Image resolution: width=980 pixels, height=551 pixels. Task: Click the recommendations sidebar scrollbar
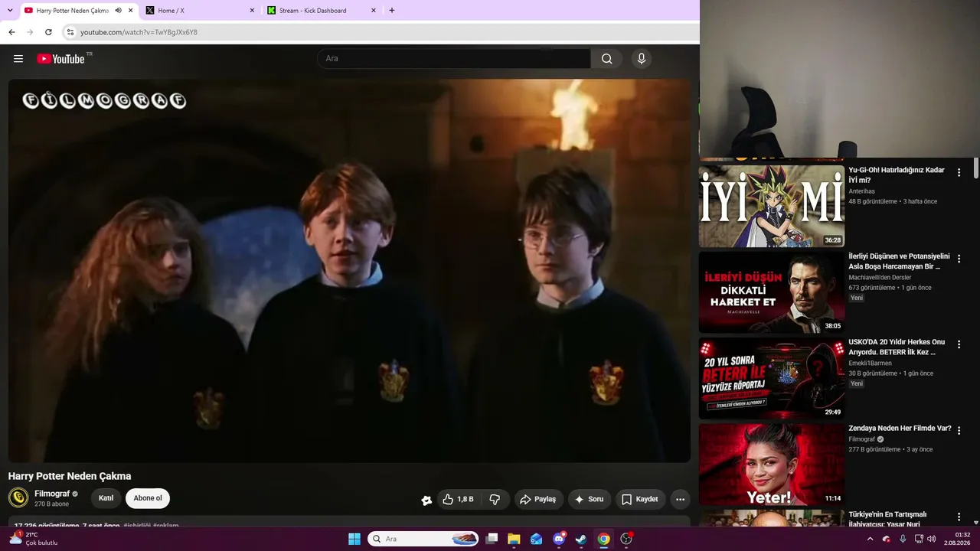tap(976, 168)
